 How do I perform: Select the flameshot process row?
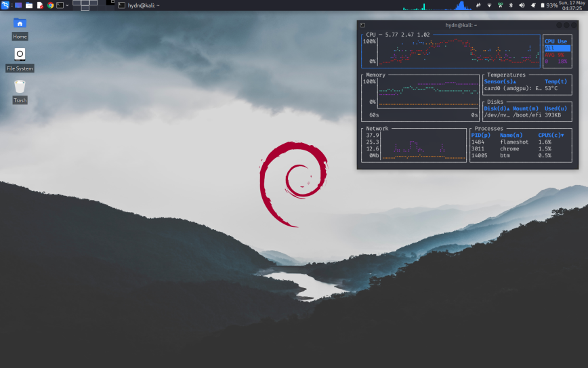pyautogui.click(x=521, y=142)
